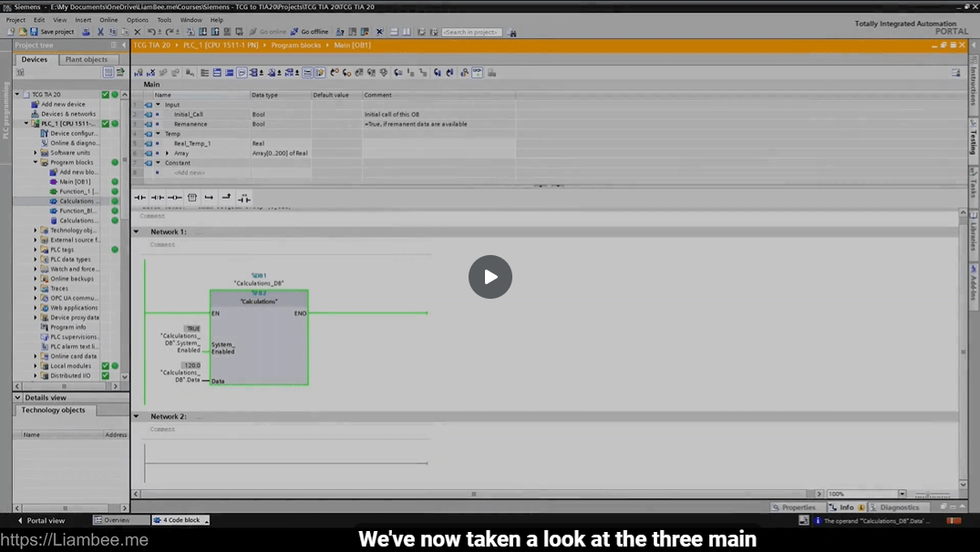Insert an output coil instruction
This screenshot has height=552, width=980.
pyautogui.click(x=174, y=198)
